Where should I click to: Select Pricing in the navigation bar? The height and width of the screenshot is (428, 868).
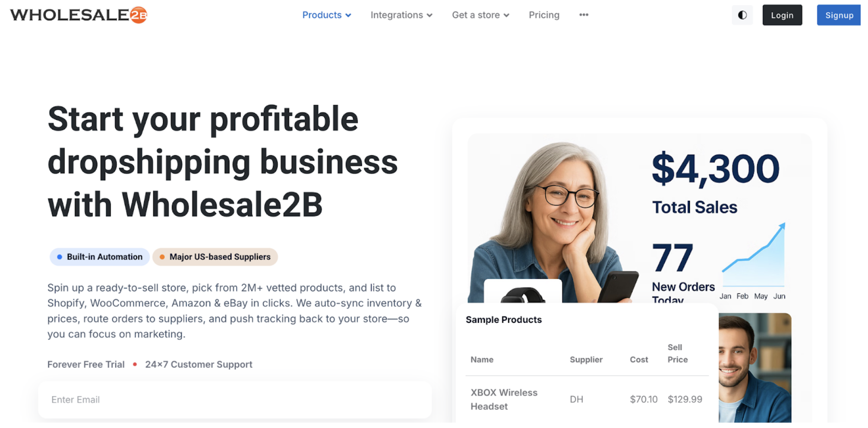[x=544, y=15]
